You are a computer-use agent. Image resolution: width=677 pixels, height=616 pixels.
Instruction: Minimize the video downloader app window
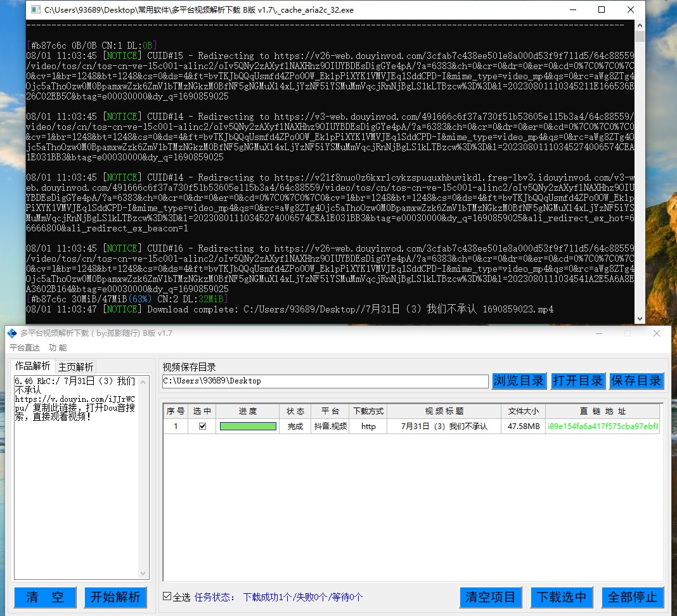[x=598, y=333]
